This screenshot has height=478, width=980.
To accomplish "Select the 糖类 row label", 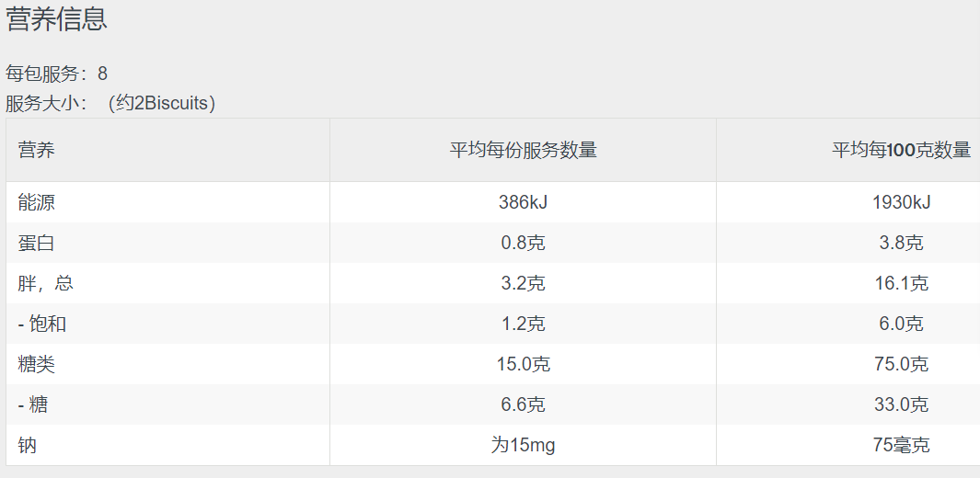I will click(37, 364).
